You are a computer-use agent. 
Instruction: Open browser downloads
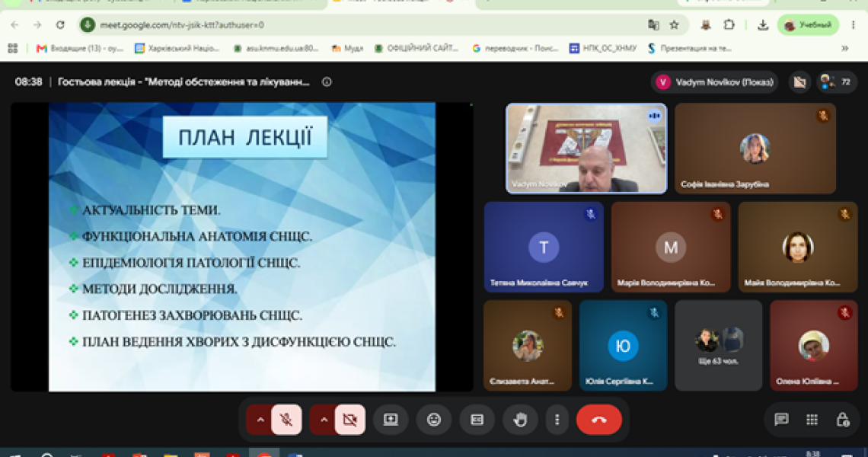point(763,25)
